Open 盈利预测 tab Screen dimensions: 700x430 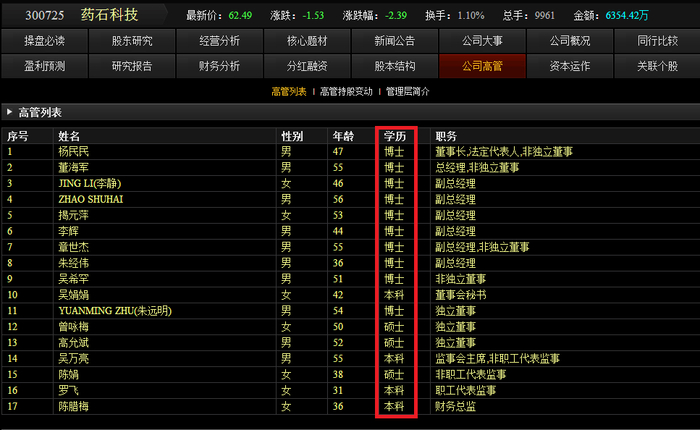click(45, 66)
